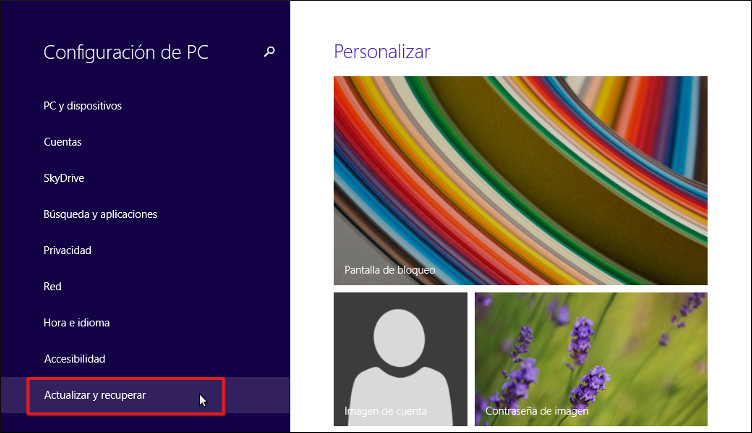This screenshot has height=433, width=752.
Task: Go to Búsqueda y aplicaciones
Action: click(100, 214)
